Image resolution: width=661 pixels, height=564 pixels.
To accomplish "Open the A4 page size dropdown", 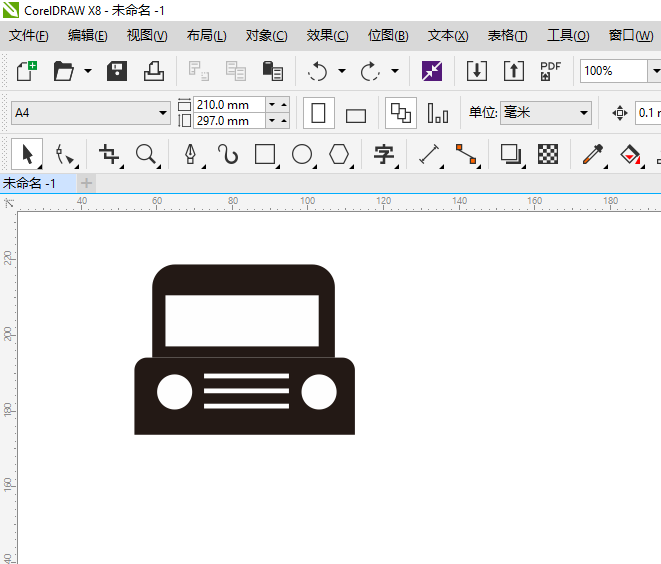I will coord(163,113).
